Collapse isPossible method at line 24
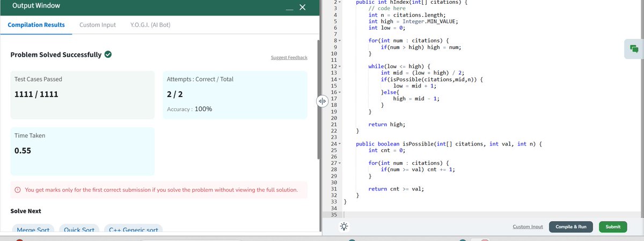Screen dimensions: 644x241 tap(341, 144)
